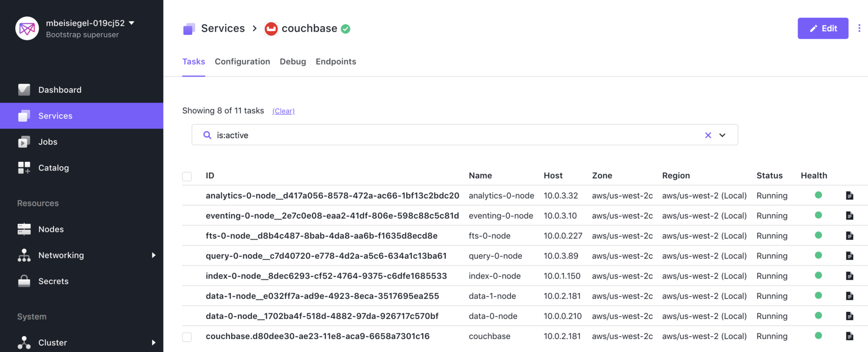Open the eventing-0-node task ID link
Screen dimensions: 868x352
[333, 216]
